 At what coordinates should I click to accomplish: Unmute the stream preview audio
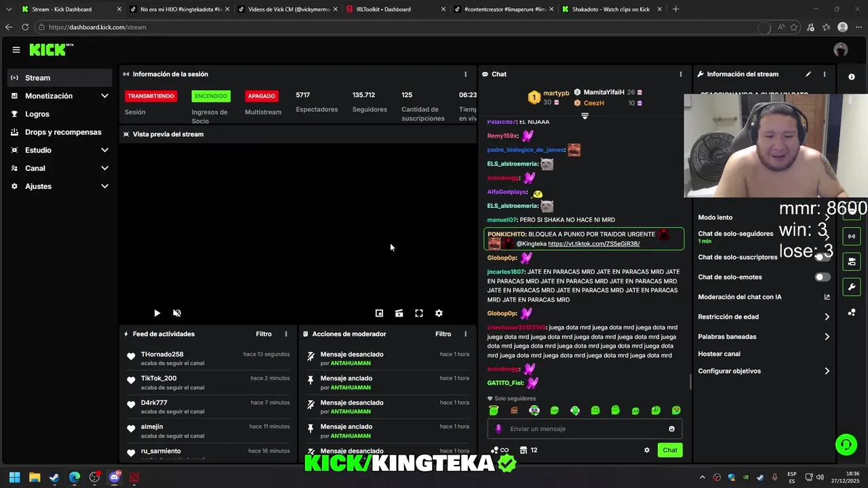pyautogui.click(x=177, y=313)
